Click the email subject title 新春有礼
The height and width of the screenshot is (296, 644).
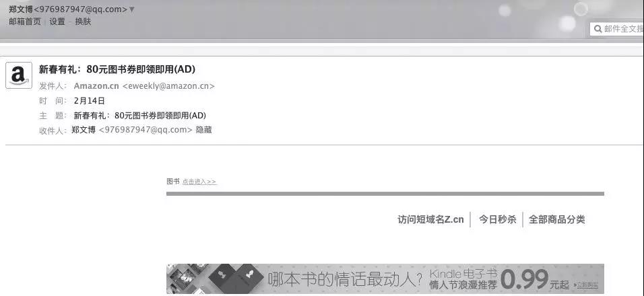coord(117,69)
